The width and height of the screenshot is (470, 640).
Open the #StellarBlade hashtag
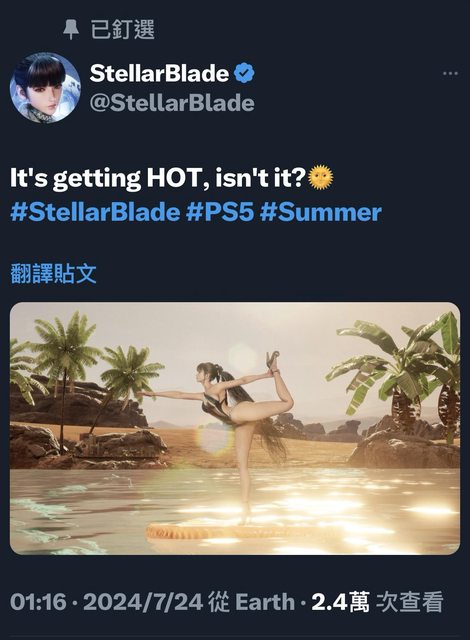[x=95, y=212]
